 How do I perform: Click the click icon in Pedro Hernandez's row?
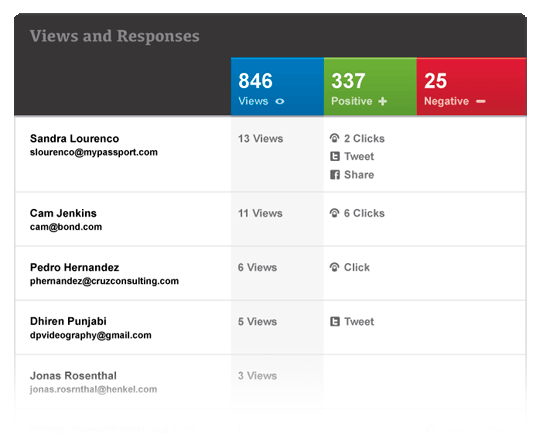[334, 267]
